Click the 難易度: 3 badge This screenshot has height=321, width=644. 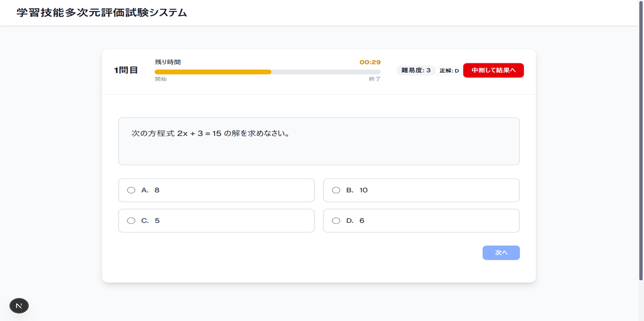click(416, 71)
